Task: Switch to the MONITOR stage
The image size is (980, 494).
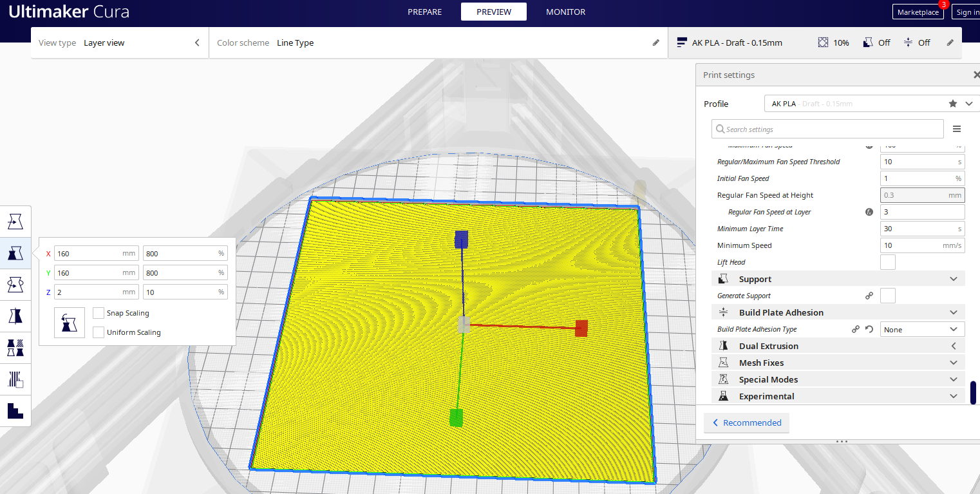Action: pyautogui.click(x=566, y=12)
